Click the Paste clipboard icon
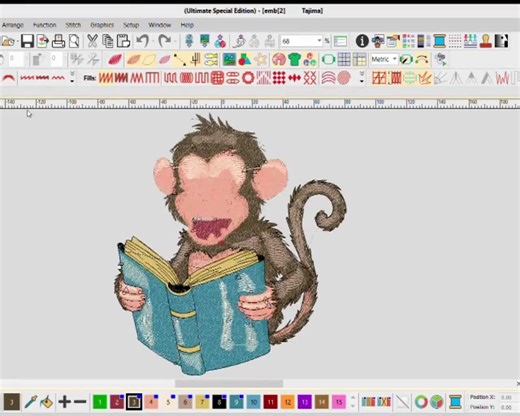 click(x=123, y=41)
